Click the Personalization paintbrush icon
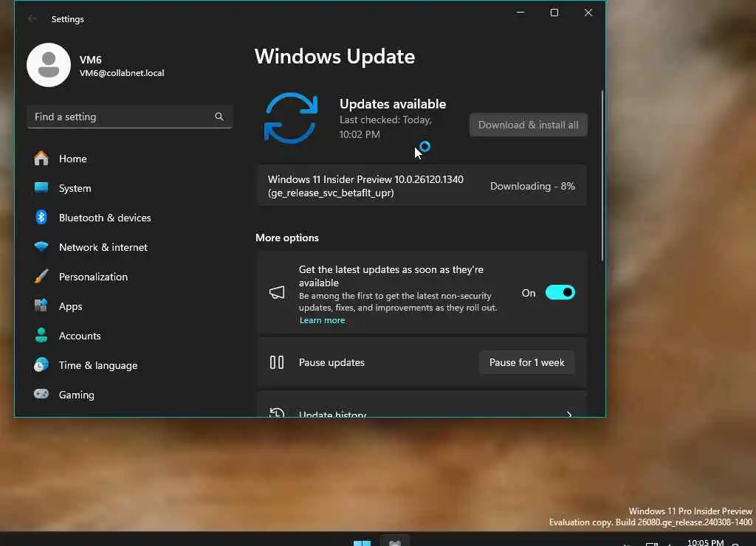 [x=41, y=276]
